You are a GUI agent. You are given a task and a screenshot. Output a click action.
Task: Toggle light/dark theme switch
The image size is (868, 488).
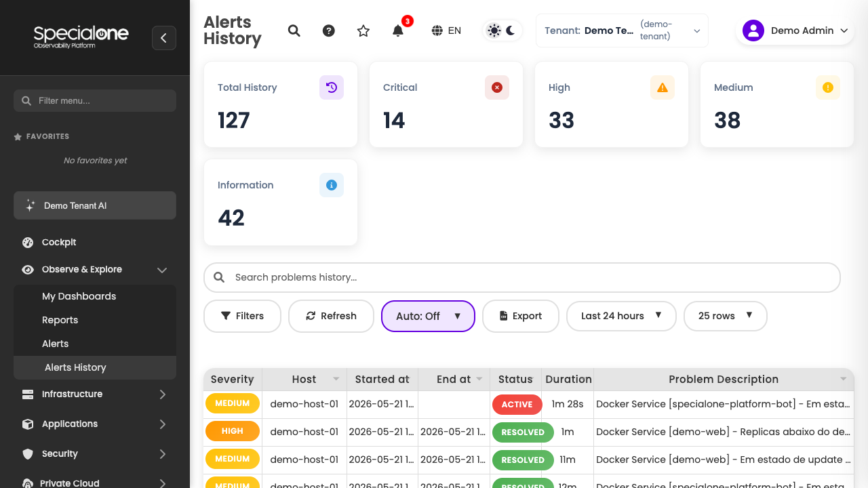point(502,30)
